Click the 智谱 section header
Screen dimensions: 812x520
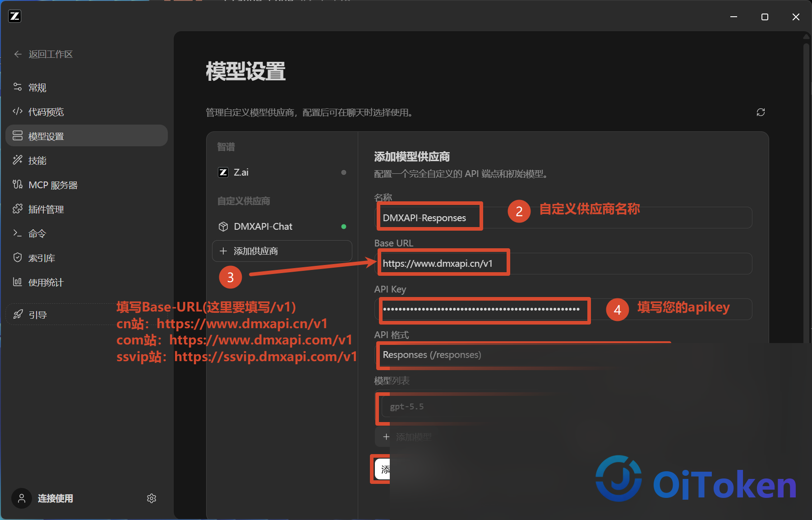click(226, 147)
